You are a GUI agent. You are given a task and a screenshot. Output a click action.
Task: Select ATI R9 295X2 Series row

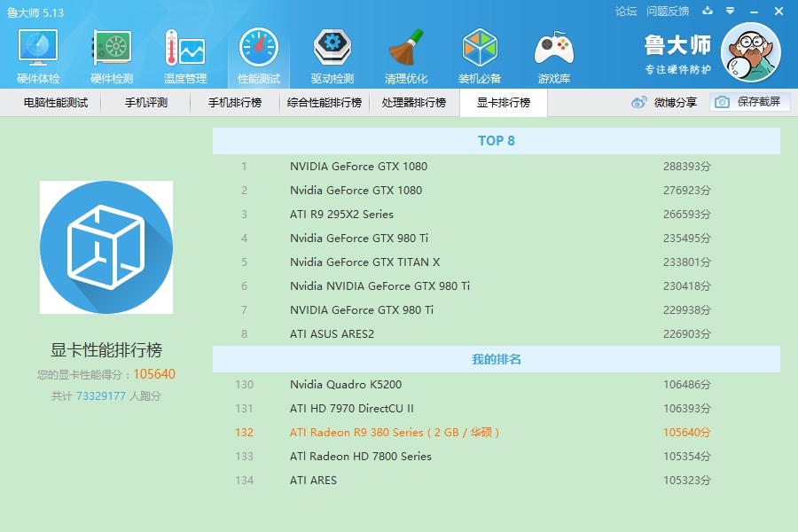point(497,215)
